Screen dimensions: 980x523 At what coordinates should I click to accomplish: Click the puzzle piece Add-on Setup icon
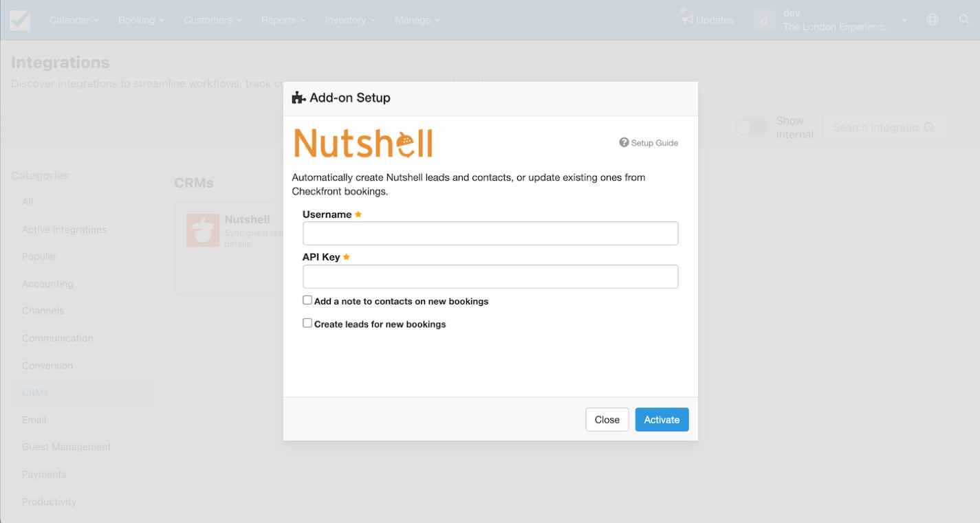coord(298,98)
